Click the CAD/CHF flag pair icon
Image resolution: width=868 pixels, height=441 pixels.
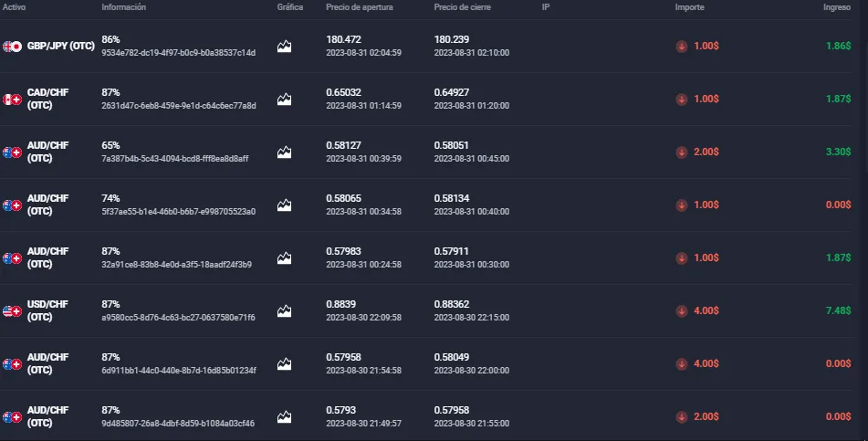(x=12, y=100)
